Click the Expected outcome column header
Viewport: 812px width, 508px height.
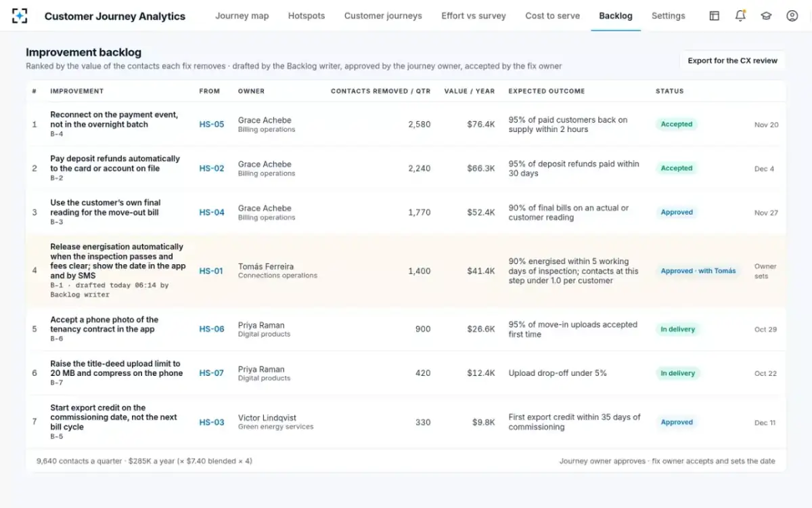click(547, 91)
